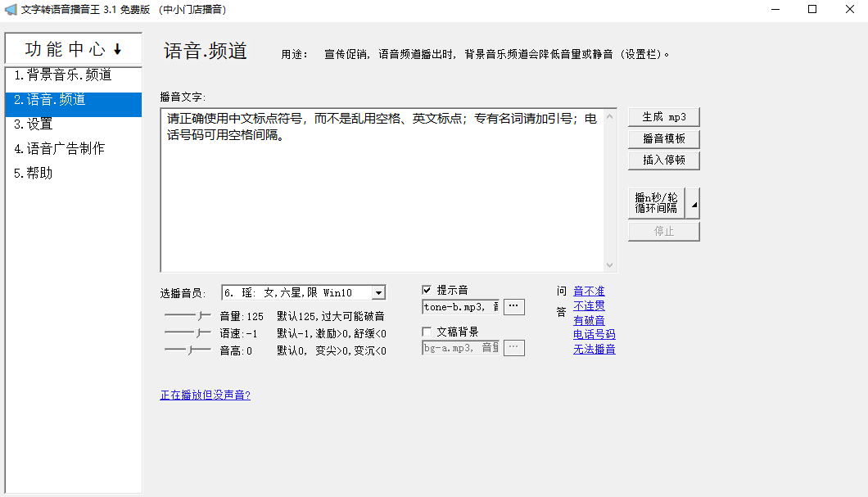Enable the 文稿背景 checkbox
Image resolution: width=868 pixels, height=497 pixels.
(427, 332)
